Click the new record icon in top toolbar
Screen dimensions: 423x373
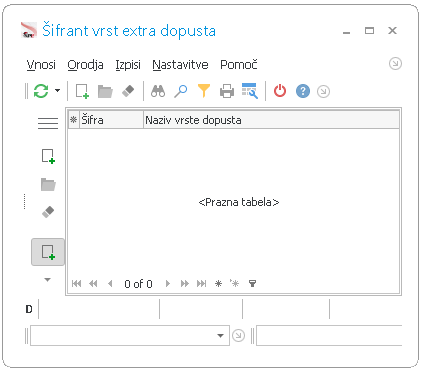click(x=82, y=91)
